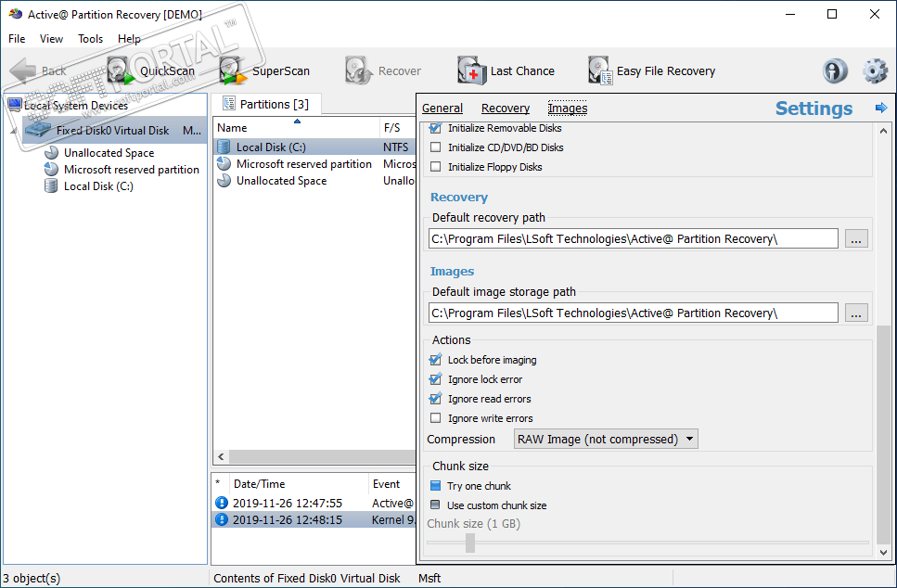The image size is (897, 588).
Task: Select Unallocated Space in device tree
Action: tap(109, 152)
